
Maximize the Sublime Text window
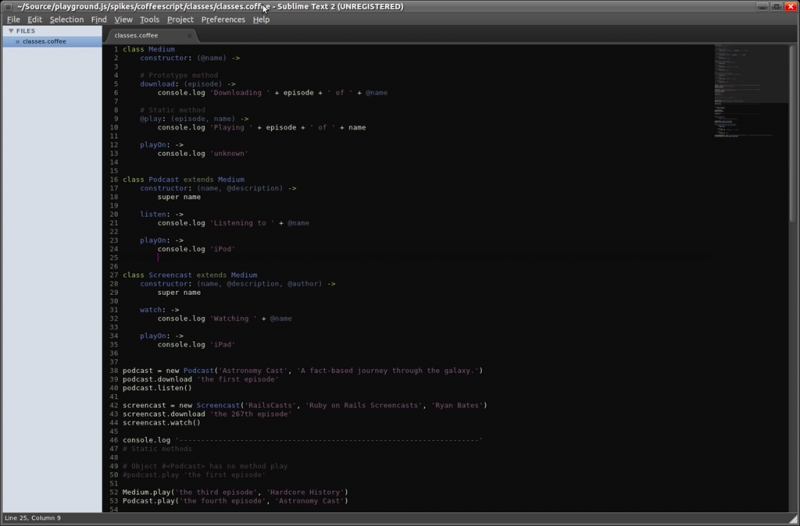[777, 6]
